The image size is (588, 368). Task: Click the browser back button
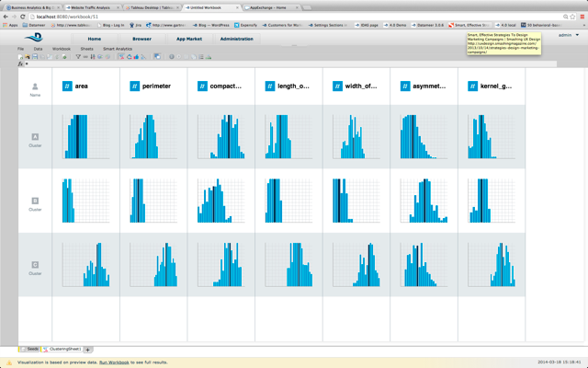[6, 17]
